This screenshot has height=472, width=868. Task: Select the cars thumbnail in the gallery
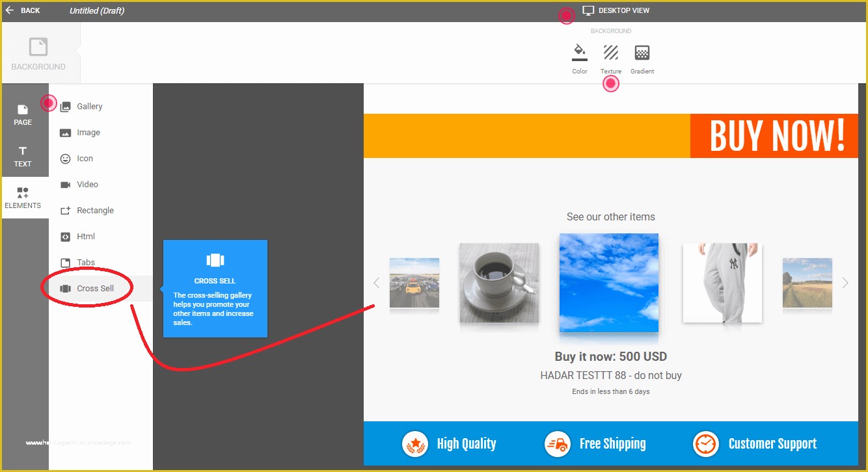tap(414, 283)
